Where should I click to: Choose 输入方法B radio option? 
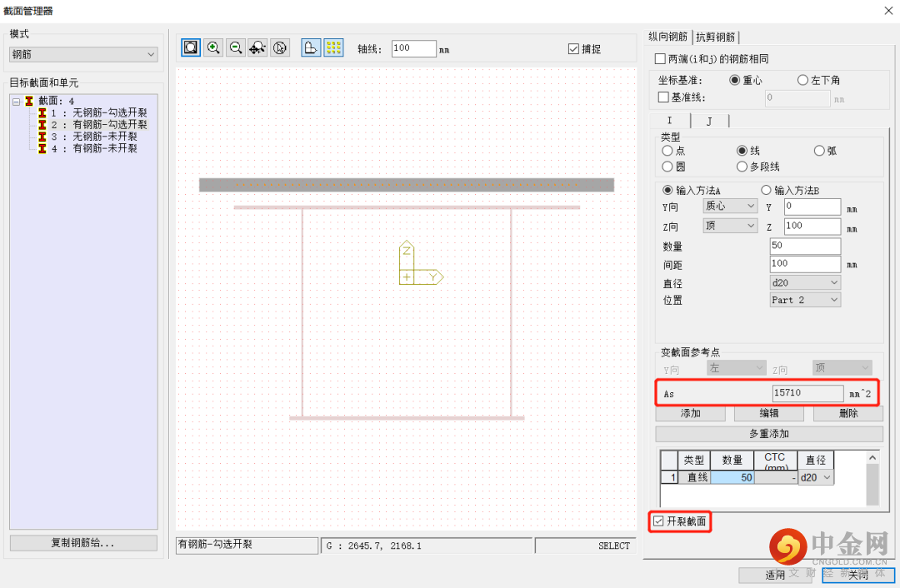coord(767,190)
